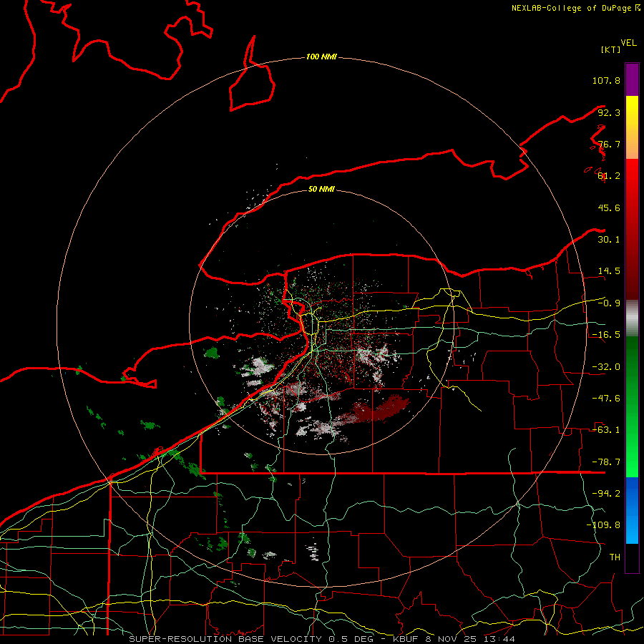Pick the yellow segment of velocity color bar

click(632, 127)
